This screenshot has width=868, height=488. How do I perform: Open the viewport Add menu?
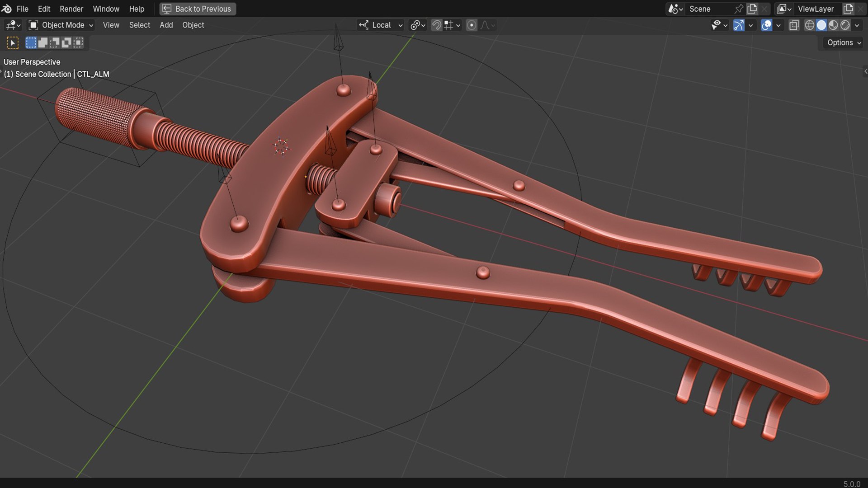(x=166, y=25)
